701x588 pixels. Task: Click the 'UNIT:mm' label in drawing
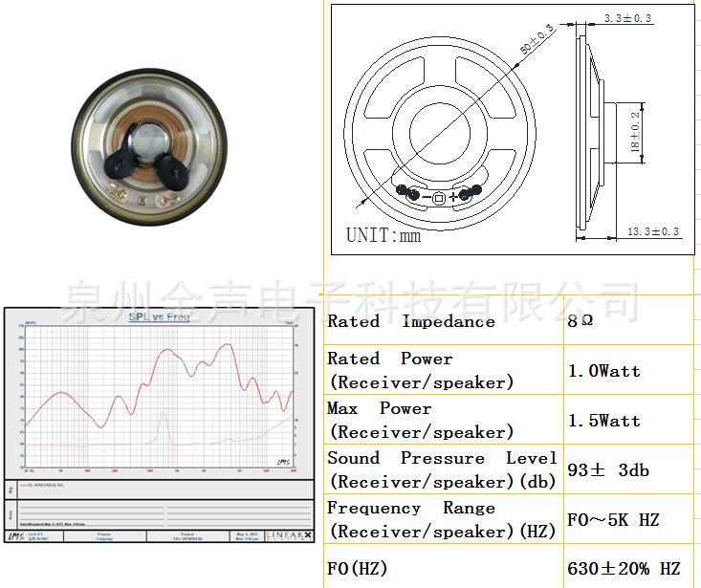tap(383, 234)
